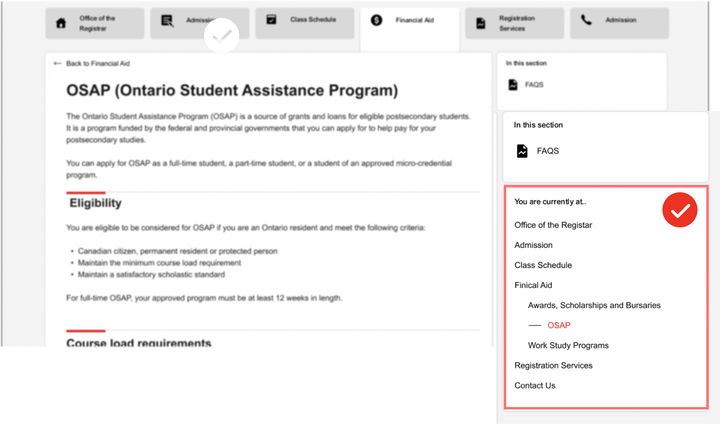Image resolution: width=720 pixels, height=424 pixels.
Task: Click the 'Maintain a satisfactory scholastic standard' bullet
Action: coord(151,275)
